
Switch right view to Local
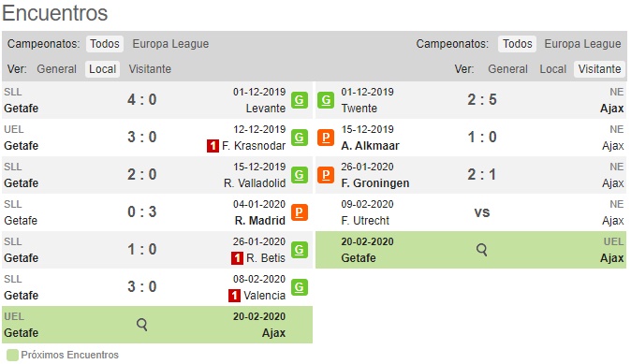click(553, 69)
